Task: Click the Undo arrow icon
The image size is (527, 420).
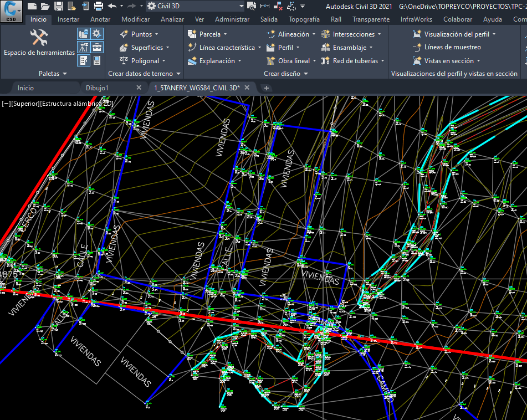Action: pyautogui.click(x=112, y=6)
